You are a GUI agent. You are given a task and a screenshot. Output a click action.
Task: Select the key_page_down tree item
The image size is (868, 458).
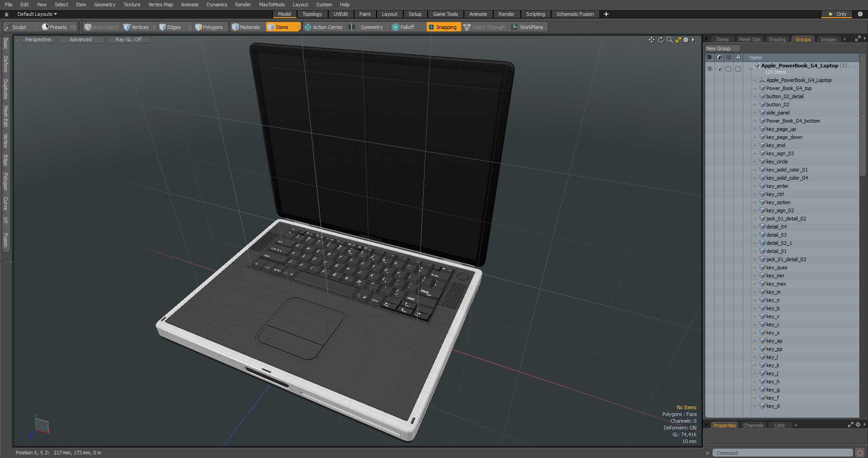[784, 137]
